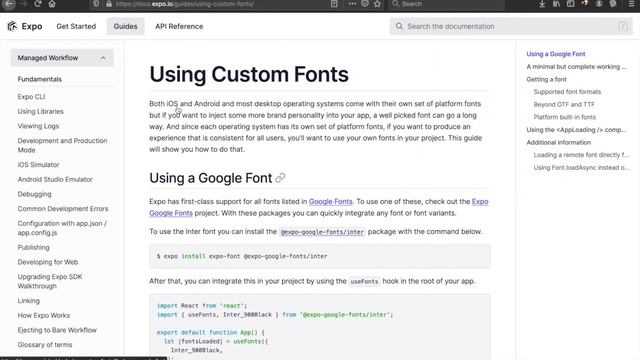Collapse the Managed Workflow section chevron
The height and width of the screenshot is (360, 640).
point(103,58)
